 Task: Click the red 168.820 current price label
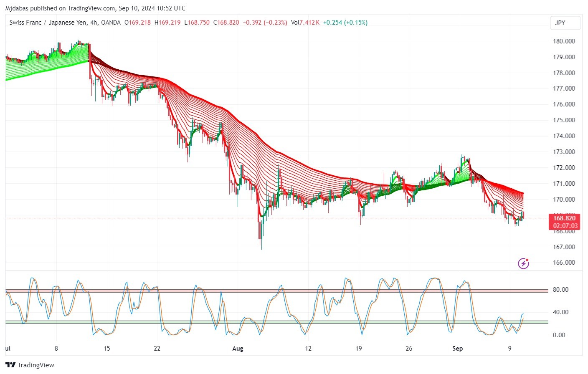pyautogui.click(x=564, y=218)
